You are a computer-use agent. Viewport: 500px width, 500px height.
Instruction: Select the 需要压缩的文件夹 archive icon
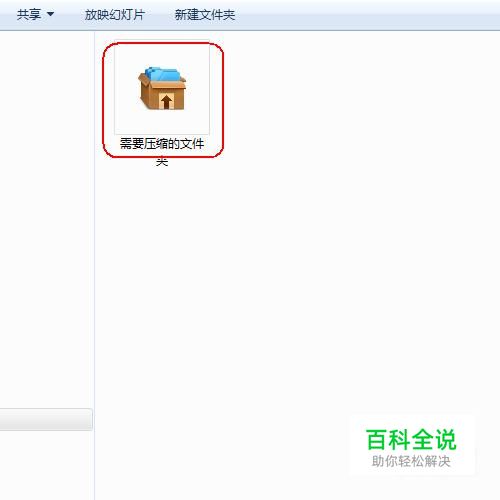(162, 88)
